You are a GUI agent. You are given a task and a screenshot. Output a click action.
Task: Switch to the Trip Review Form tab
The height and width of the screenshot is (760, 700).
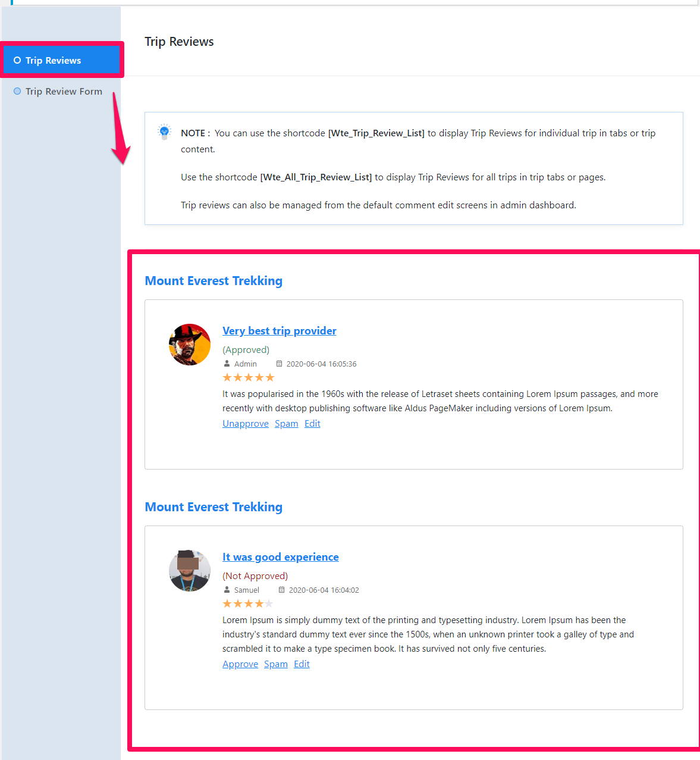point(64,91)
